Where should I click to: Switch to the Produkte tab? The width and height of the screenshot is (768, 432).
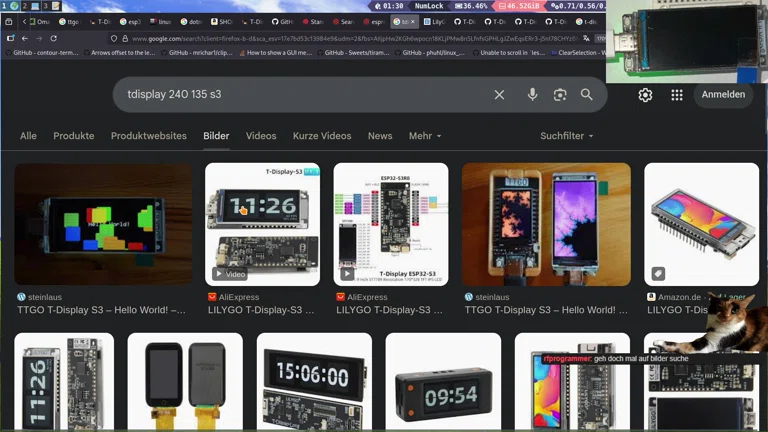click(73, 136)
